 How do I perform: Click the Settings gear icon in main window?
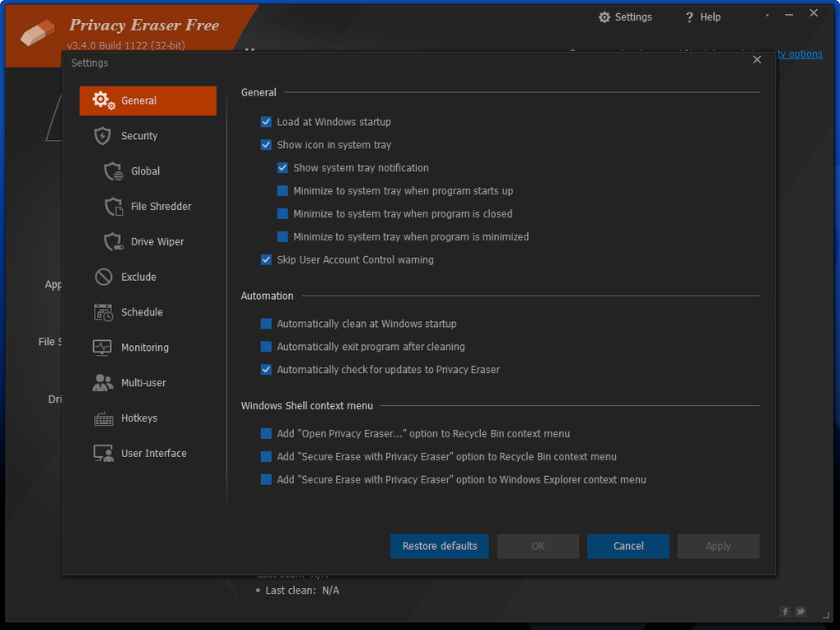(604, 17)
